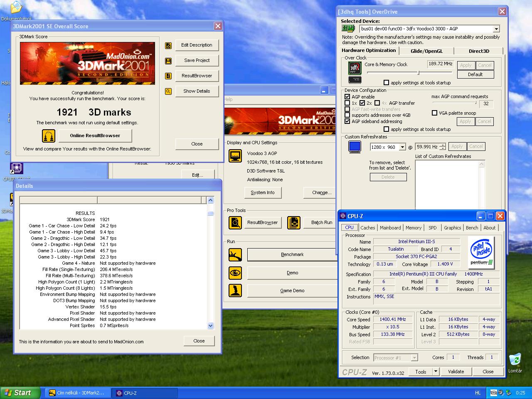Click the graphics card icon beside Selected Device

tap(348, 29)
